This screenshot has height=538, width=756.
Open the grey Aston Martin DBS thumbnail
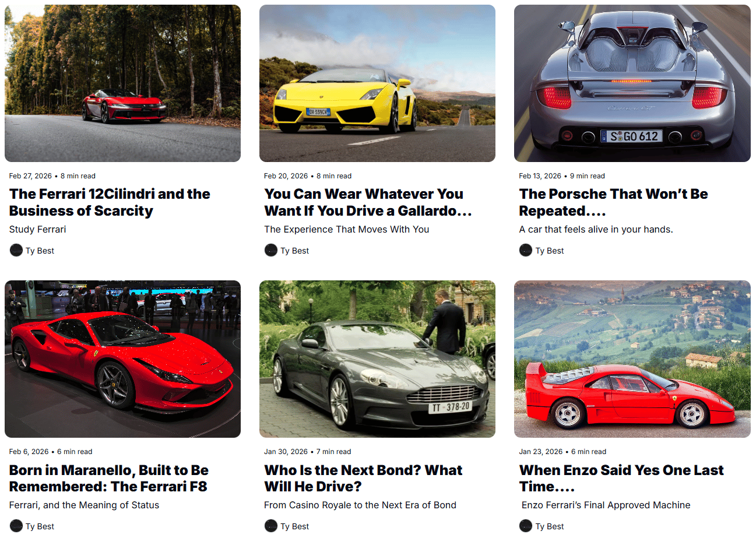coord(377,359)
